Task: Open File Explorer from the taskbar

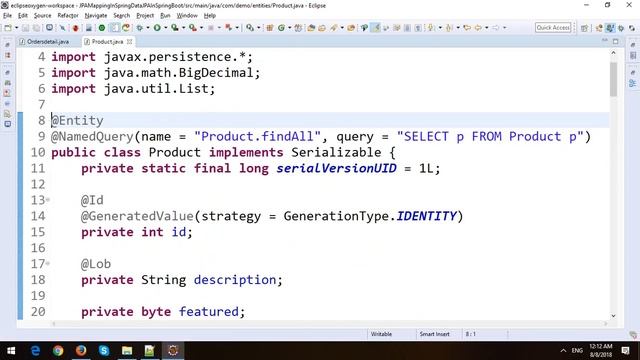Action: (x=127, y=351)
